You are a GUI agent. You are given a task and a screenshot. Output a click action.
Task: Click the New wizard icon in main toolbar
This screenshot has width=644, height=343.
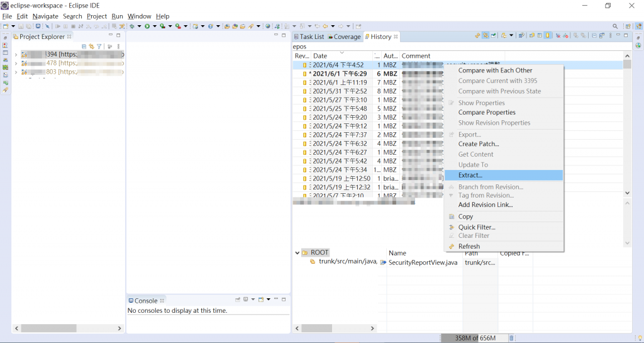[x=5, y=26]
